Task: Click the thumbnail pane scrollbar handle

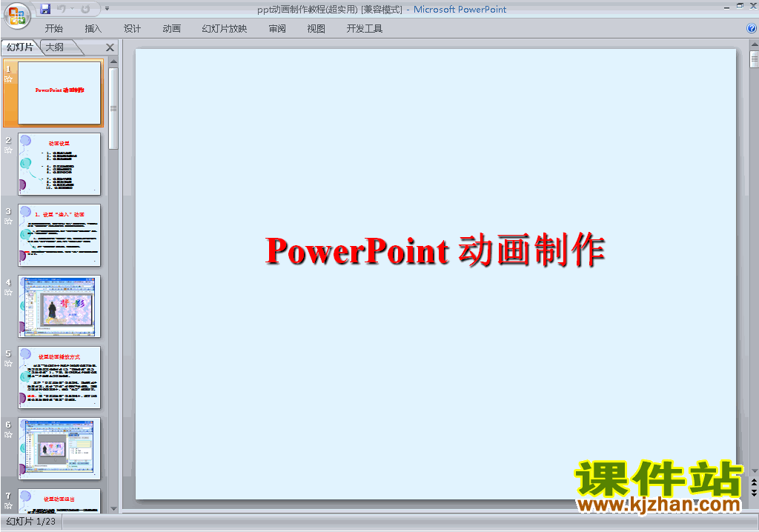Action: click(113, 108)
